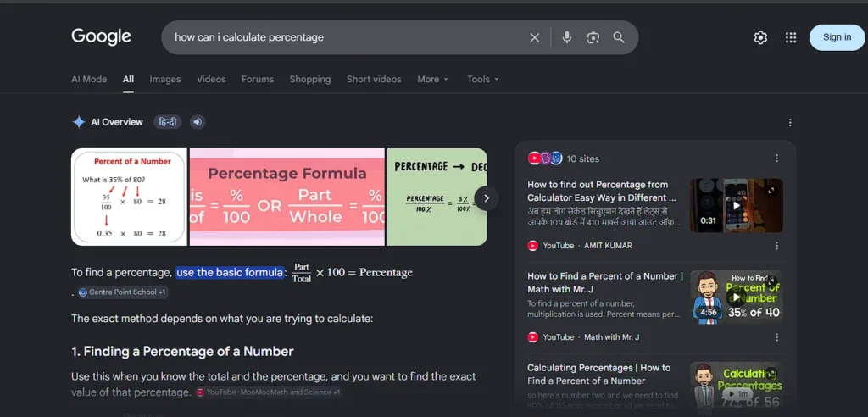The height and width of the screenshot is (417, 868).
Task: Click the Sign in button
Action: tap(837, 37)
